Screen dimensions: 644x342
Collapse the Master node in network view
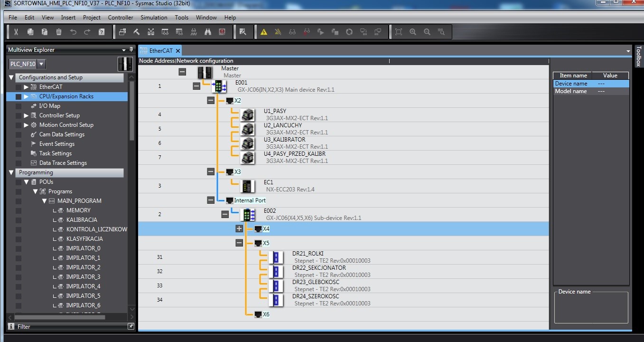(x=182, y=72)
